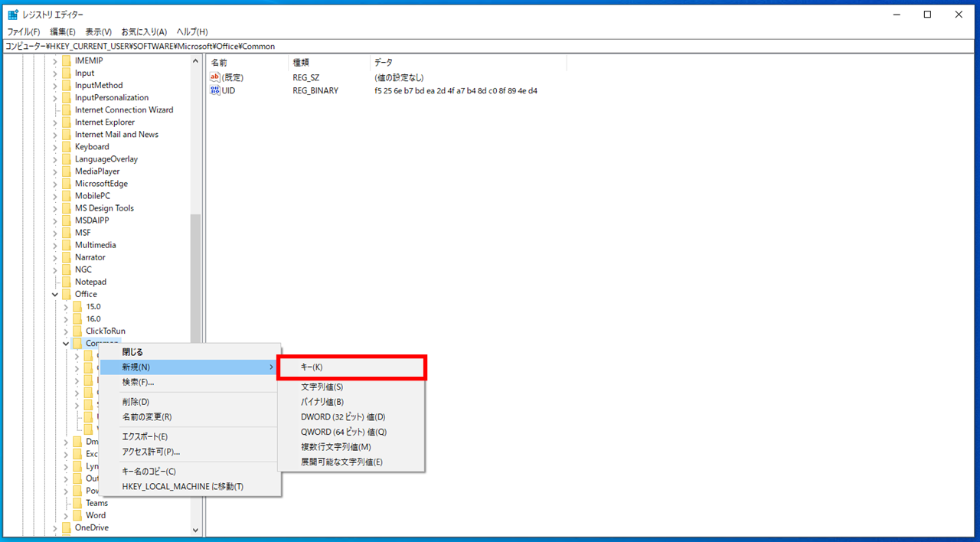Expand the NGC tree node
This screenshot has width=980, height=542.
click(55, 269)
